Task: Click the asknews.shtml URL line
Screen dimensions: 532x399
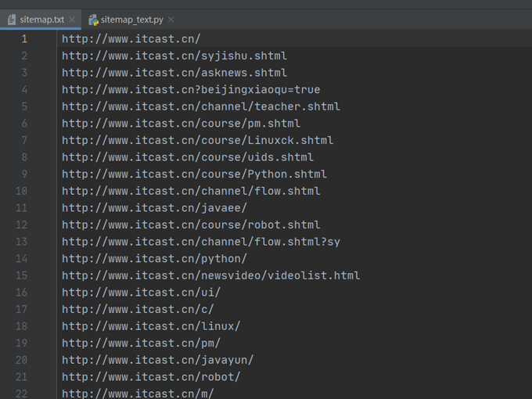Action: (174, 73)
